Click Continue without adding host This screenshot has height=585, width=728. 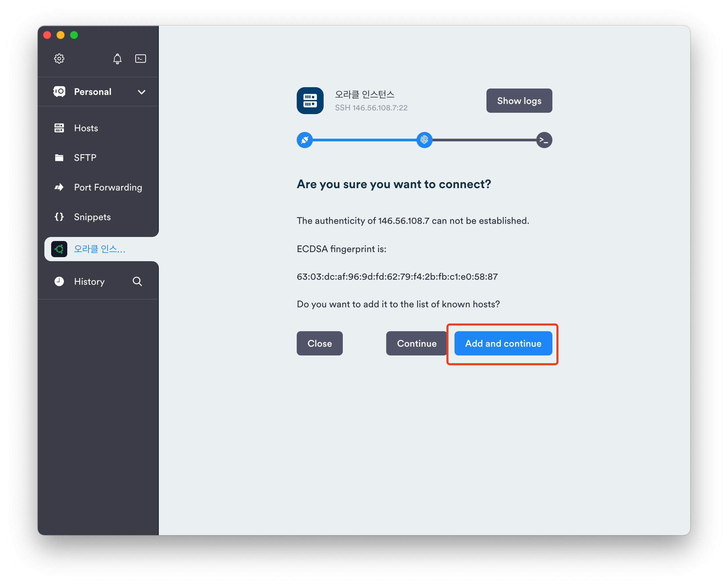click(x=416, y=343)
